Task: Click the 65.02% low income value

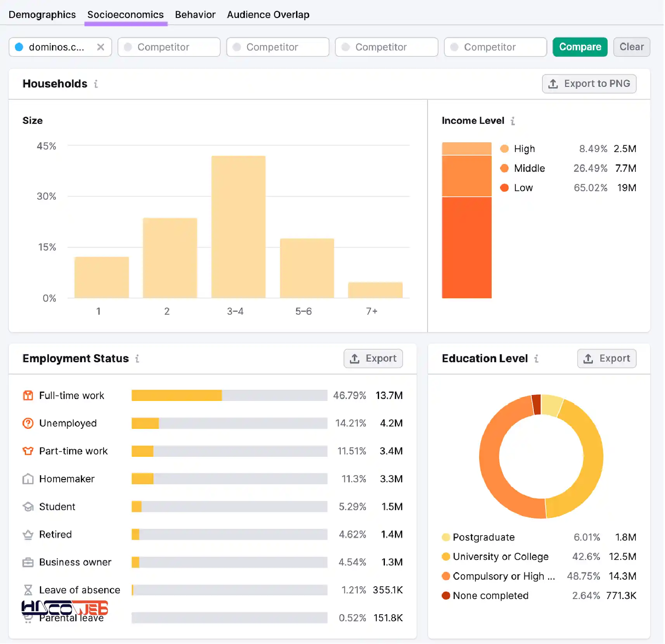Action: click(591, 188)
